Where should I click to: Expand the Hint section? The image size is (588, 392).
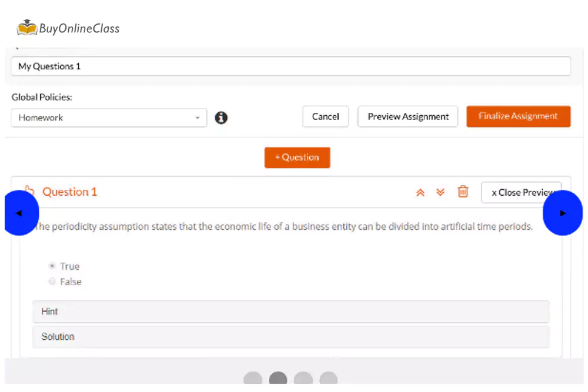(x=291, y=311)
